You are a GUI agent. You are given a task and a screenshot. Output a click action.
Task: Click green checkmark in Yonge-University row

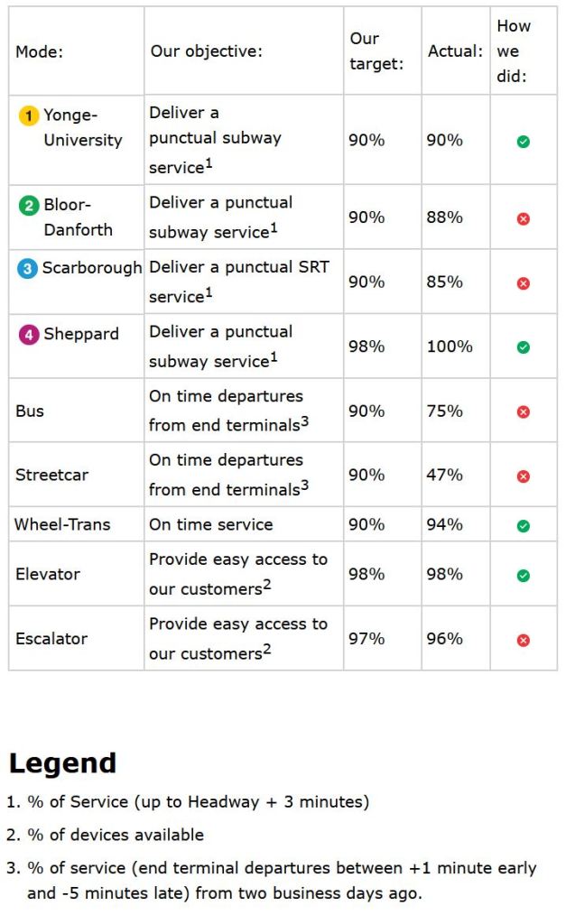[523, 142]
